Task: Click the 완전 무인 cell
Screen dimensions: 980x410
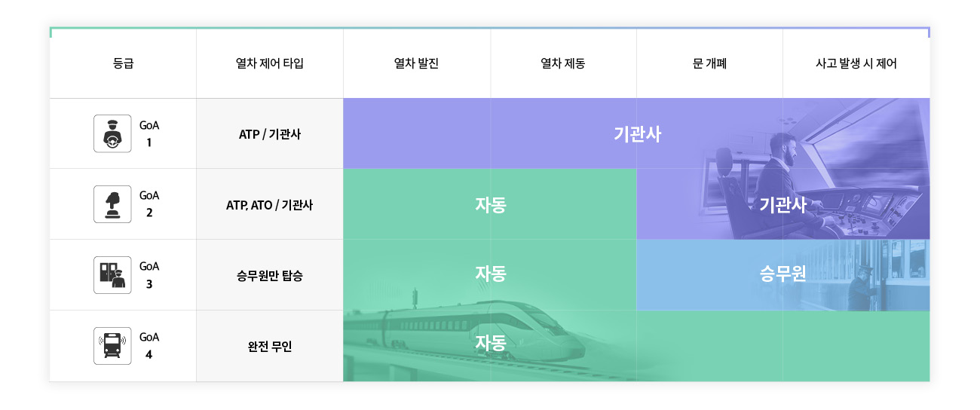Action: [270, 347]
